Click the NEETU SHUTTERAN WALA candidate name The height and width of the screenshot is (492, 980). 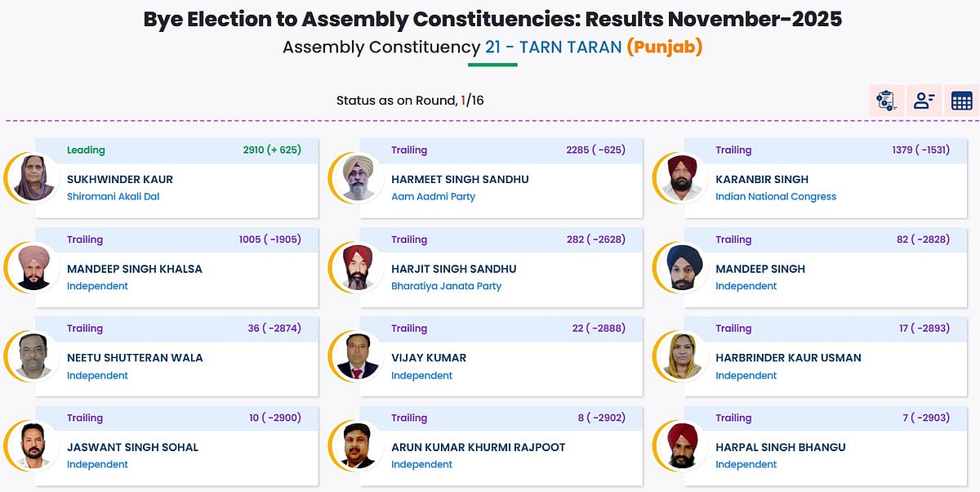click(x=135, y=357)
